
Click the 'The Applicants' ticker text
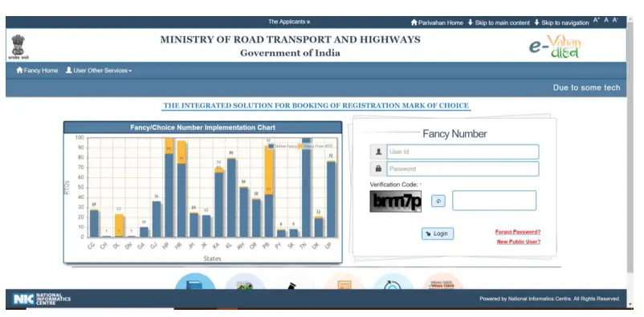[x=289, y=22]
